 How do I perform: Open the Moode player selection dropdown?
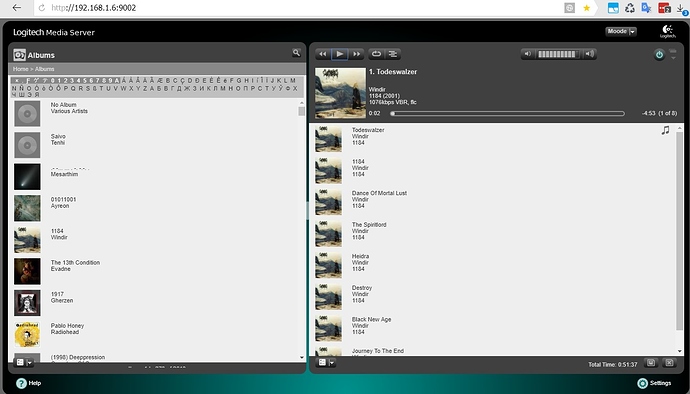(621, 31)
